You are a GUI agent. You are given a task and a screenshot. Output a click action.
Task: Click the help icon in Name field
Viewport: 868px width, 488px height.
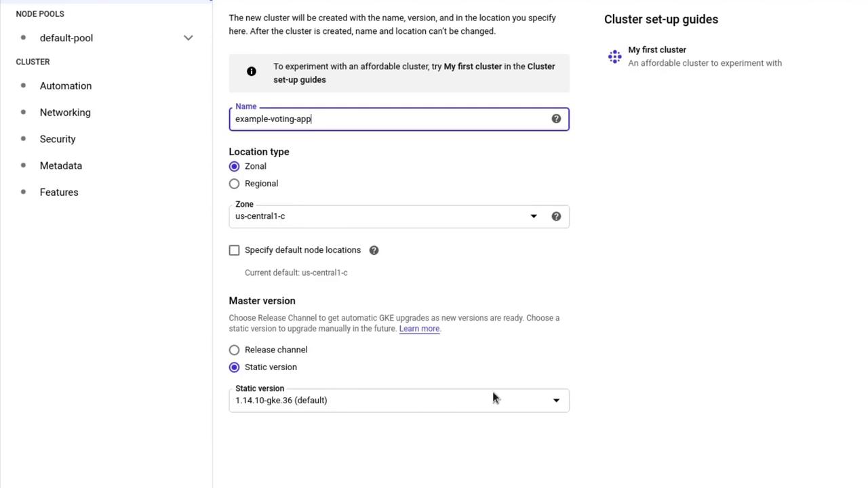[x=556, y=119]
